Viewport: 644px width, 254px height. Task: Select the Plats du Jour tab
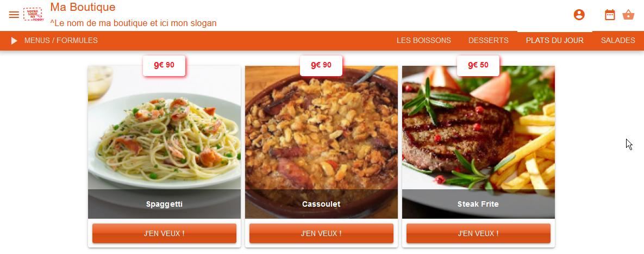(x=554, y=41)
